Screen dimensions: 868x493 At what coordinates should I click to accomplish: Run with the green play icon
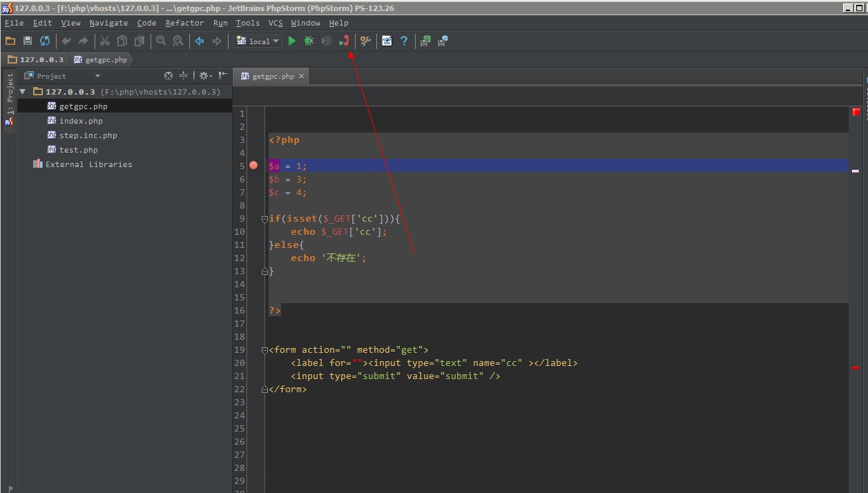click(x=292, y=41)
